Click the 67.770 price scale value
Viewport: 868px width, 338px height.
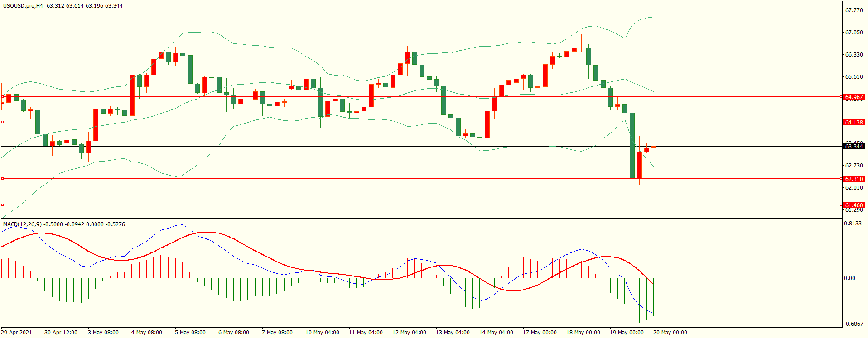(x=854, y=10)
